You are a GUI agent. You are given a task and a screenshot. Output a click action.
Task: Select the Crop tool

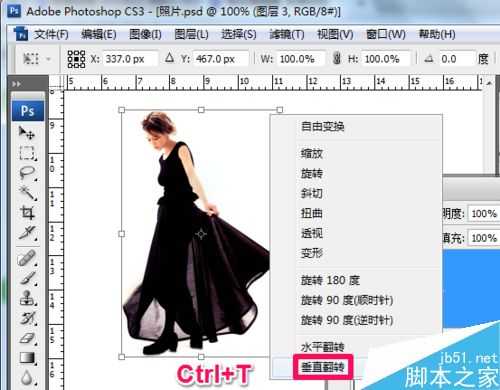click(27, 213)
